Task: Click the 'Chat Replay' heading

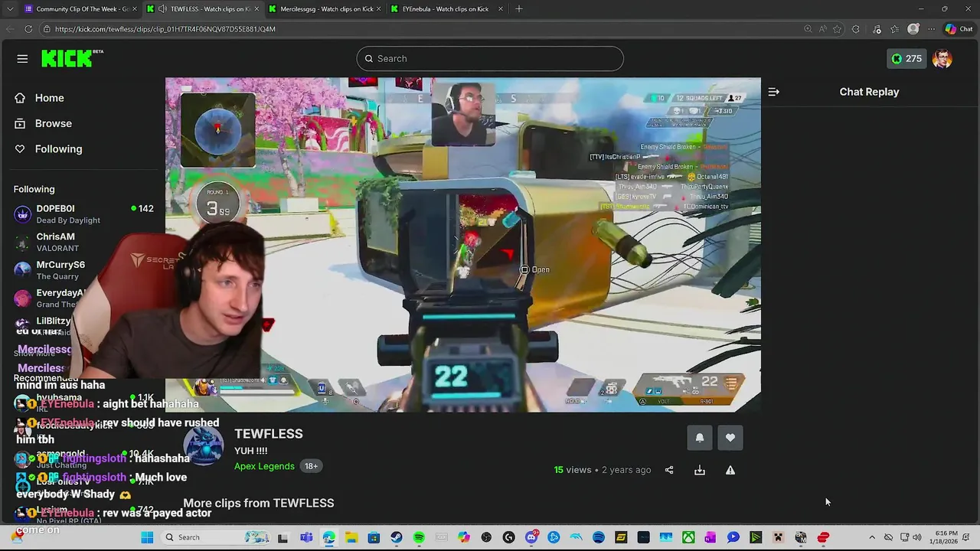Action: coord(869,92)
